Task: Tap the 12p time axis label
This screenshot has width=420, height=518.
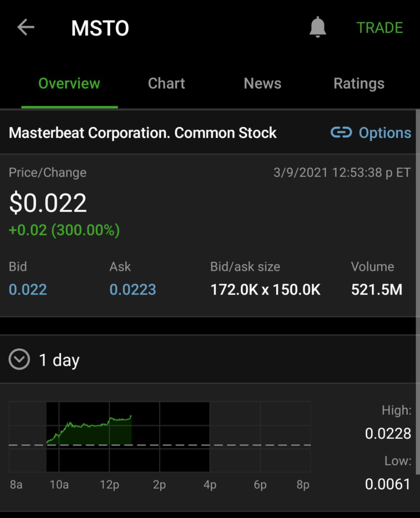Action: click(x=109, y=485)
